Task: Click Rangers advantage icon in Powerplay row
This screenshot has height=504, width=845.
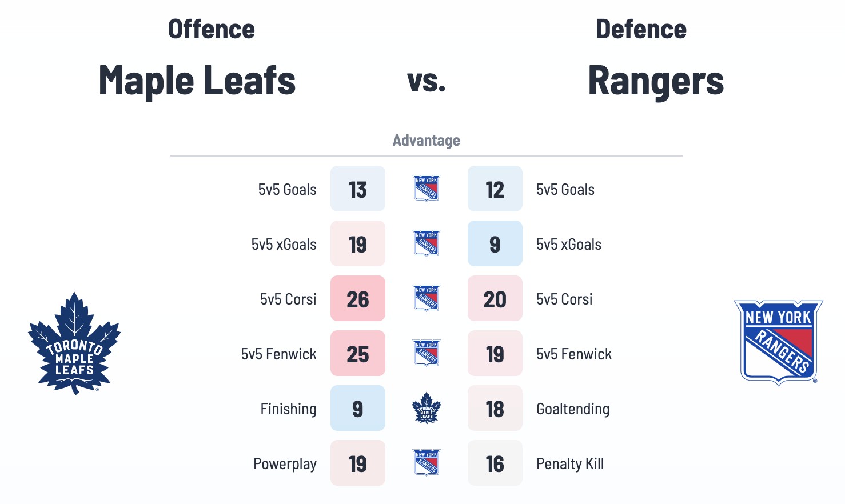Action: tap(427, 463)
